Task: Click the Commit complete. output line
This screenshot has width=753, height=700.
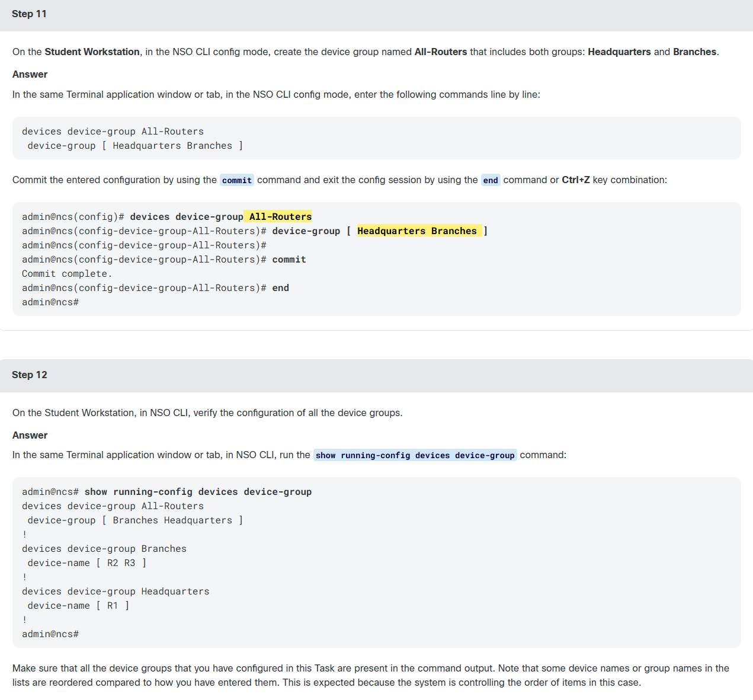Action: click(x=67, y=274)
